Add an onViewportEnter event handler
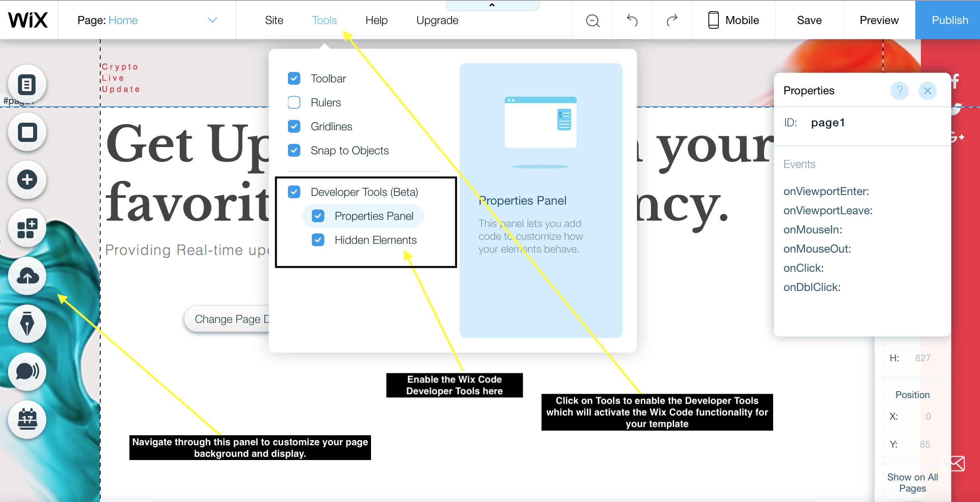This screenshot has width=980, height=502. 826,191
